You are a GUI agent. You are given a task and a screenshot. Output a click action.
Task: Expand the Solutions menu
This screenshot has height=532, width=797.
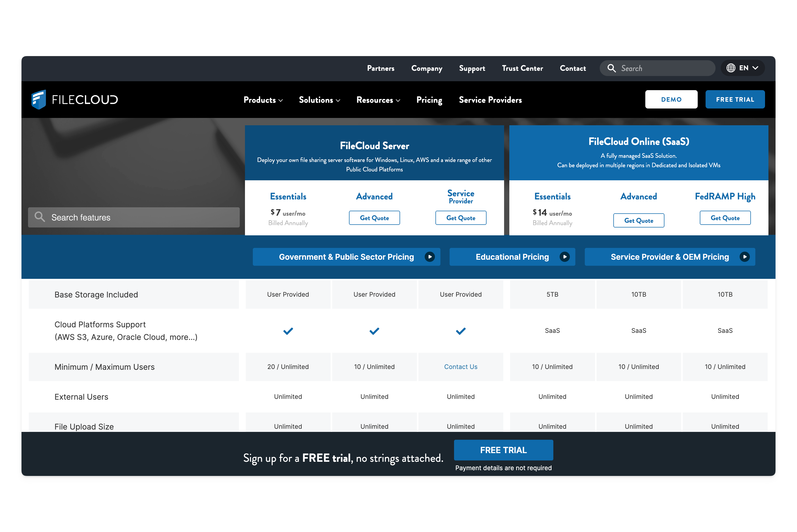319,100
